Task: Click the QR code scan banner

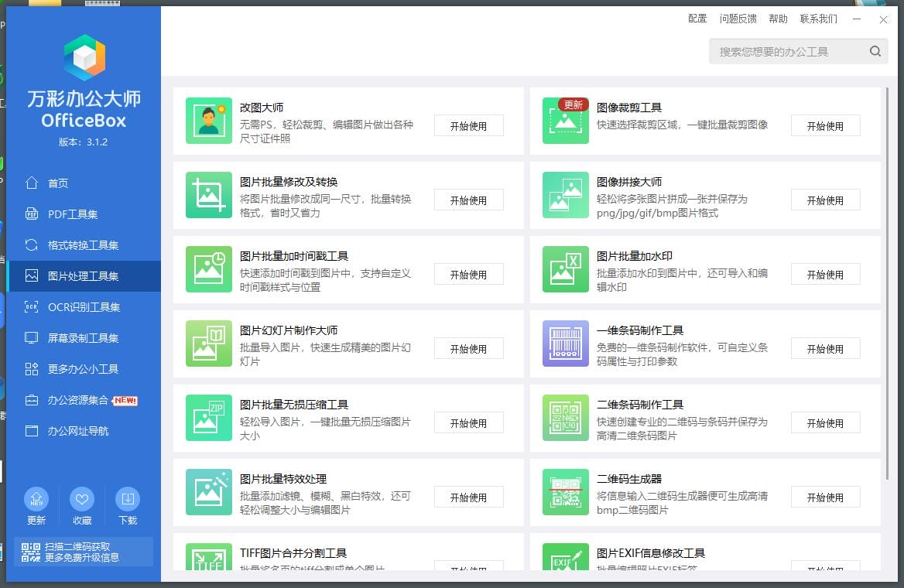Action: click(x=84, y=552)
